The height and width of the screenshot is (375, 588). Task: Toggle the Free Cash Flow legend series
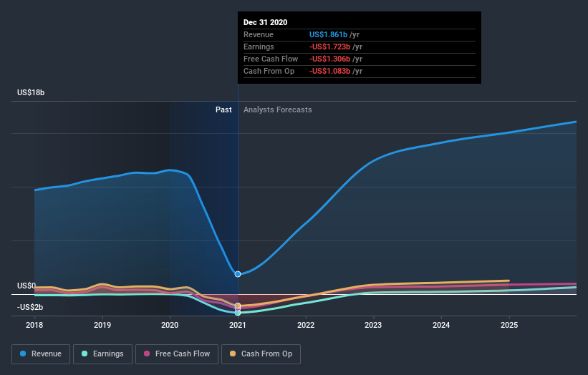(177, 354)
